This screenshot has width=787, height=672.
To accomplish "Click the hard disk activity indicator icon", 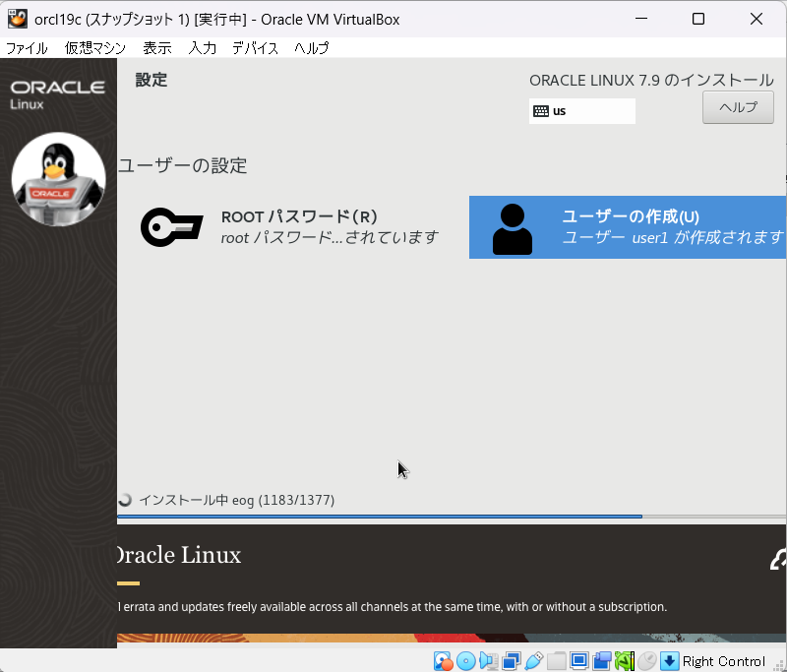I will (444, 661).
